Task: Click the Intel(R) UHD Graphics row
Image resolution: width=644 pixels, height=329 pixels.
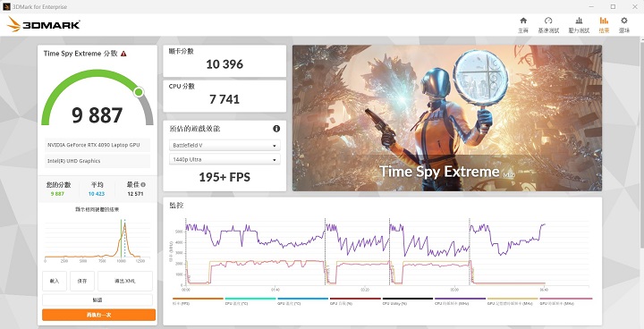Action: 97,161
